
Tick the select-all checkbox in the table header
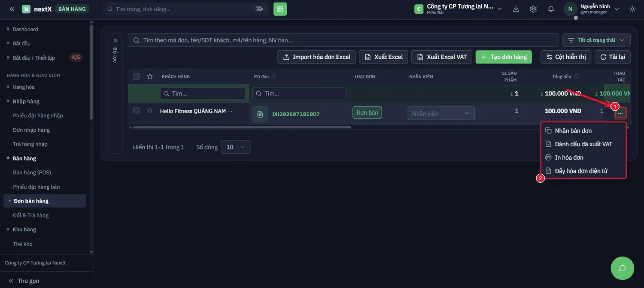(137, 76)
